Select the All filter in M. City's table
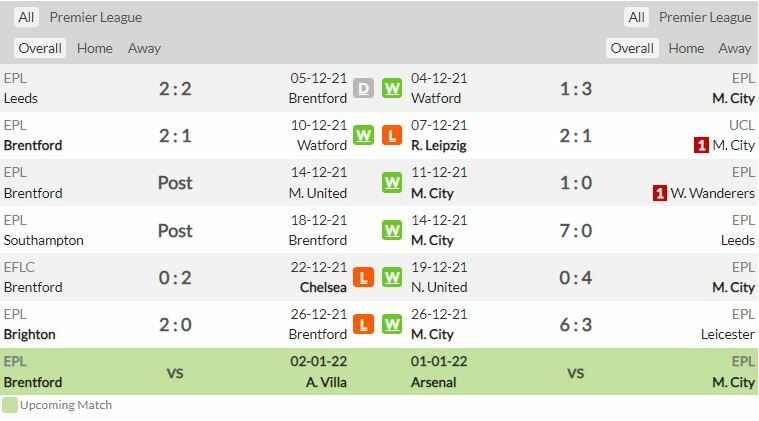Screen dimensions: 759x421 (x=636, y=17)
